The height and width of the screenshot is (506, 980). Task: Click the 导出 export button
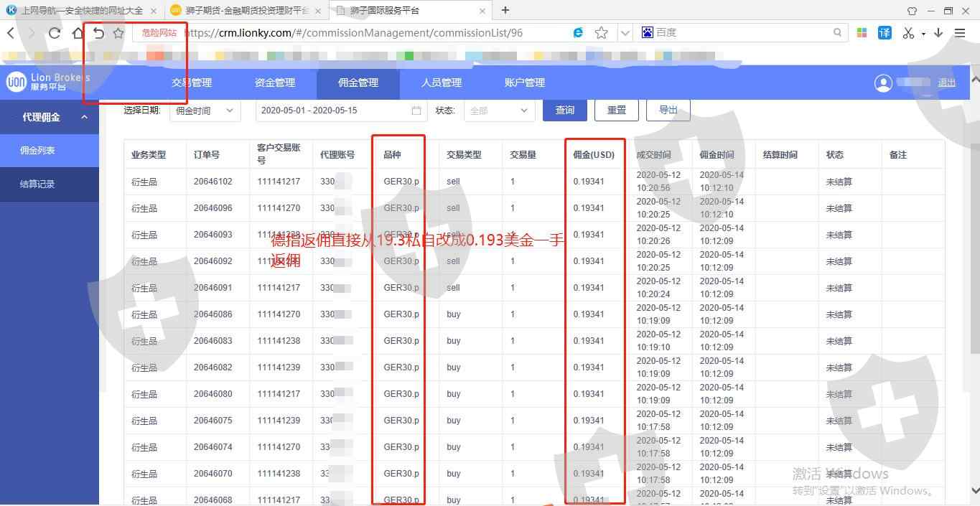click(668, 110)
